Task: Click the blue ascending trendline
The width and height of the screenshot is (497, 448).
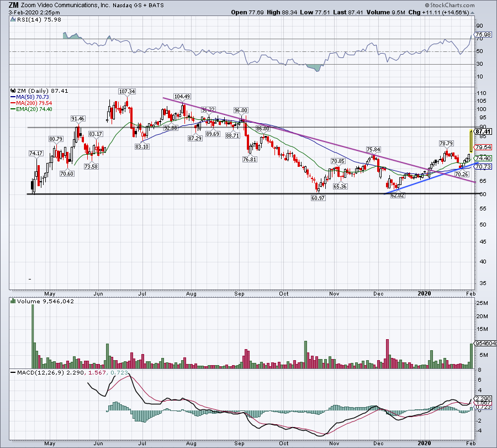Action: [x=431, y=178]
